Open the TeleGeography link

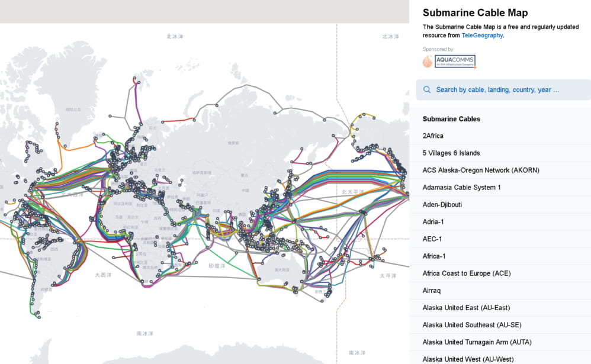tap(482, 36)
